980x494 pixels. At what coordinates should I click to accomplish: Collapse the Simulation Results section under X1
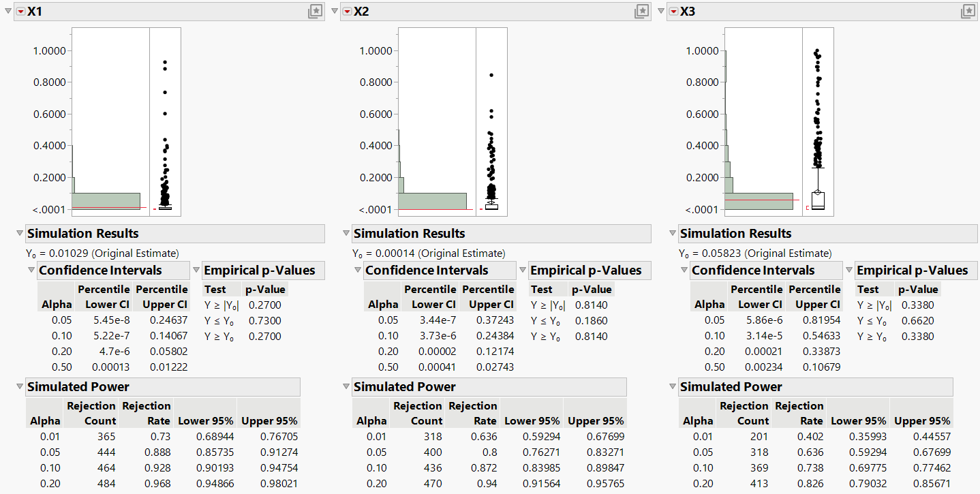click(19, 233)
